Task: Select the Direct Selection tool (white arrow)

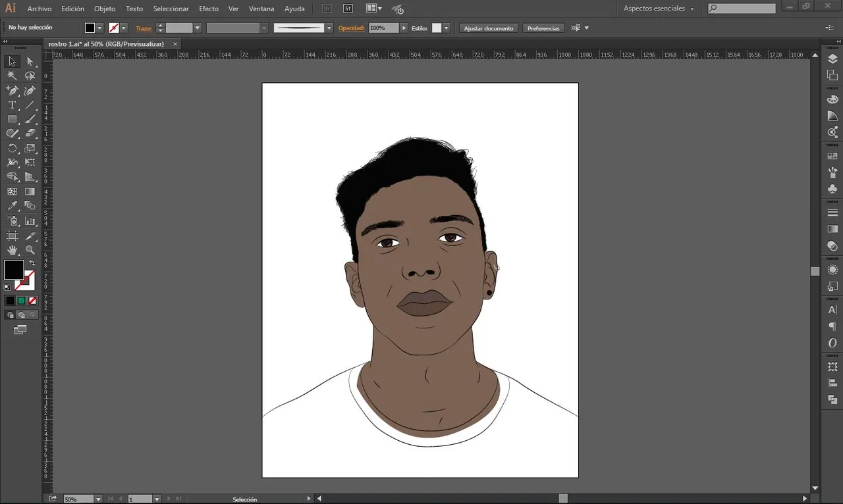Action: [x=30, y=61]
